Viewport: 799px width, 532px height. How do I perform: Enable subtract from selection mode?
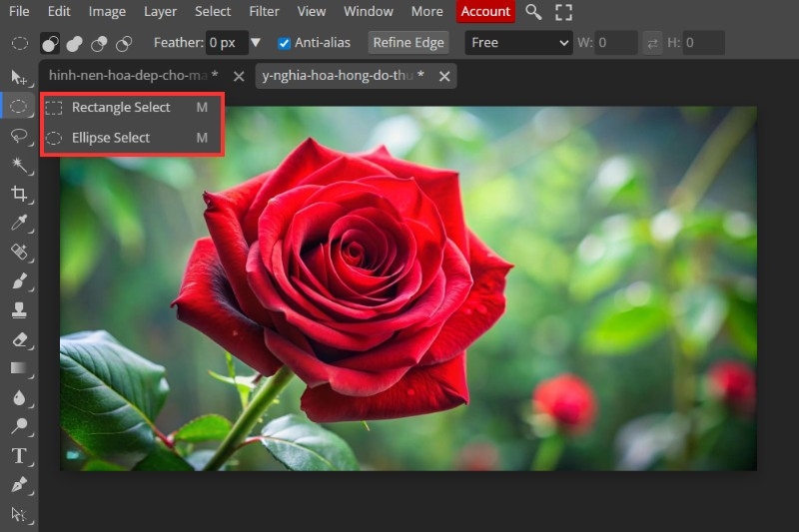(x=99, y=43)
